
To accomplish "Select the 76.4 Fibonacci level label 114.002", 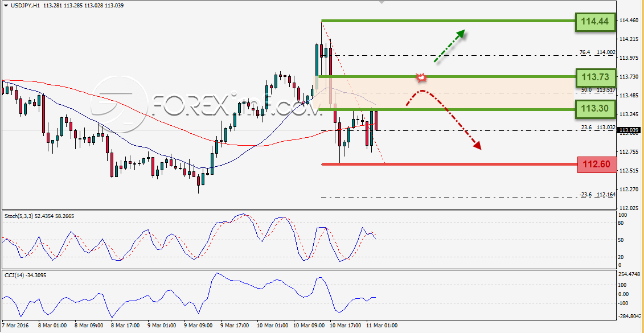I will [x=597, y=52].
